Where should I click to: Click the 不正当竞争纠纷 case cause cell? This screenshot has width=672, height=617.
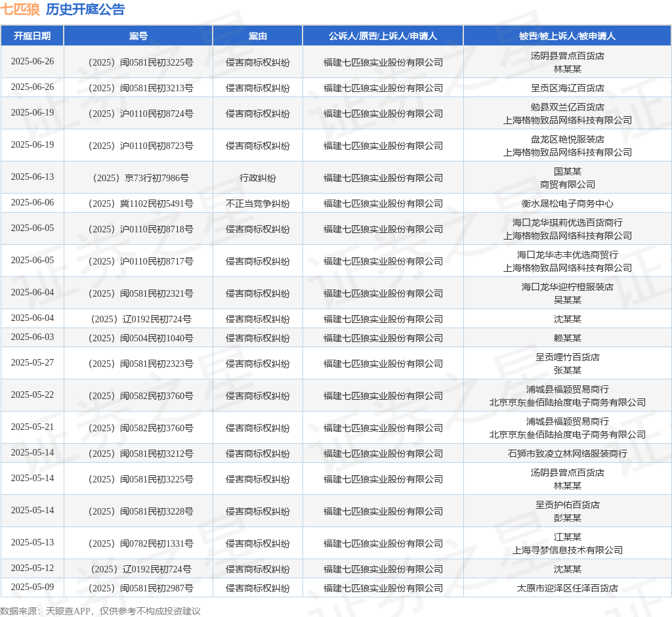[257, 203]
